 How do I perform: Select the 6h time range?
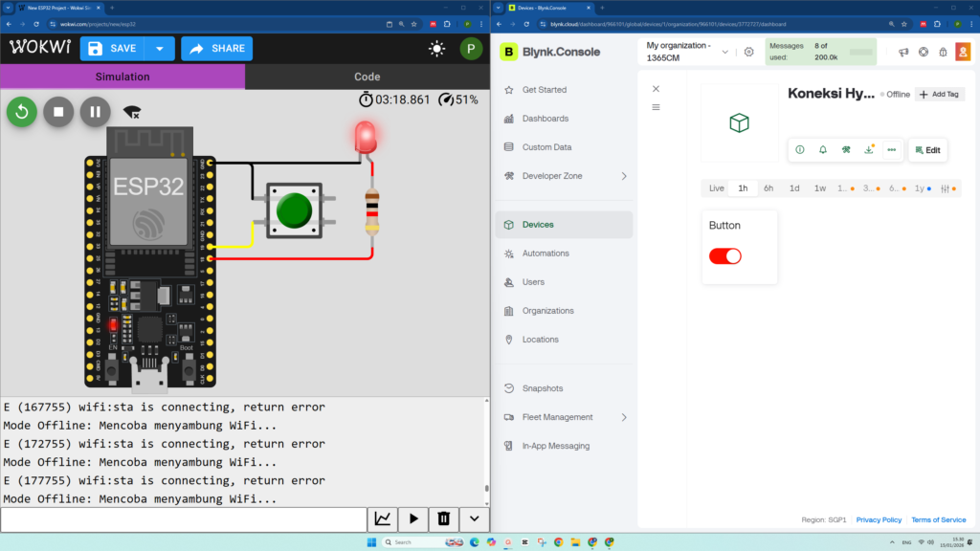pyautogui.click(x=768, y=188)
